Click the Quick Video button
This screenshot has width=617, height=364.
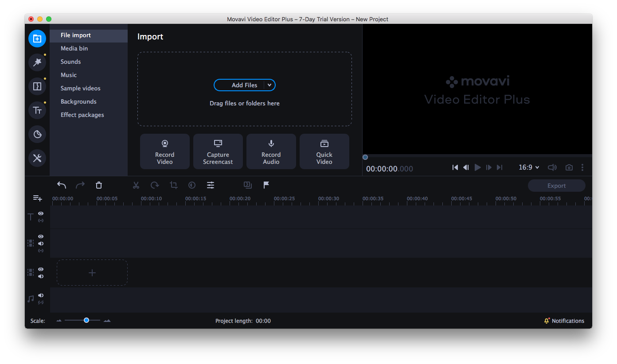point(324,151)
